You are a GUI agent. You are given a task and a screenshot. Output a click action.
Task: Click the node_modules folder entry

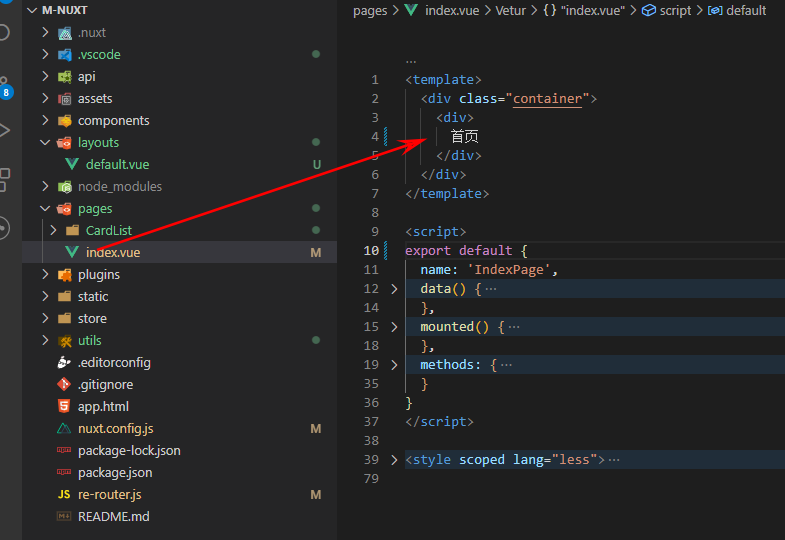tap(119, 186)
